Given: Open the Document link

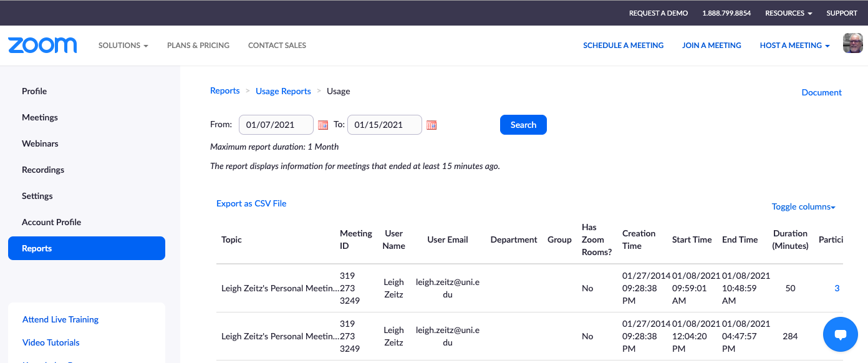Looking at the screenshot, I should click(821, 92).
